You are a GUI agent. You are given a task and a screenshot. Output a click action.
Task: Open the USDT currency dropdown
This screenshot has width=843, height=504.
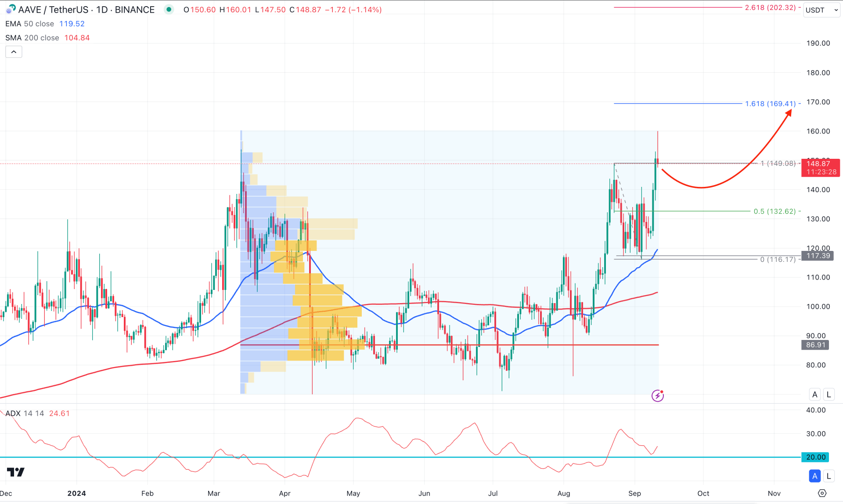point(821,10)
